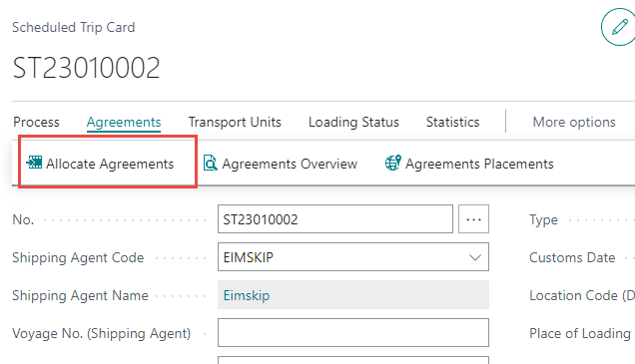
Task: Click the pencil edit icon
Action: 619,27
